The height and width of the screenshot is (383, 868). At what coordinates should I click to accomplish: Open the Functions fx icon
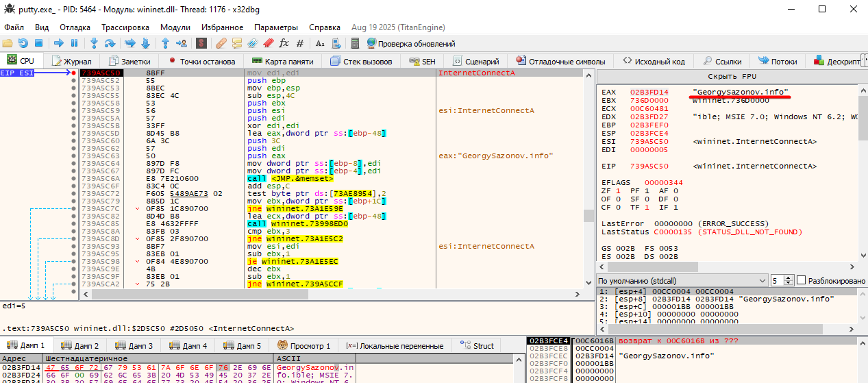tap(284, 43)
